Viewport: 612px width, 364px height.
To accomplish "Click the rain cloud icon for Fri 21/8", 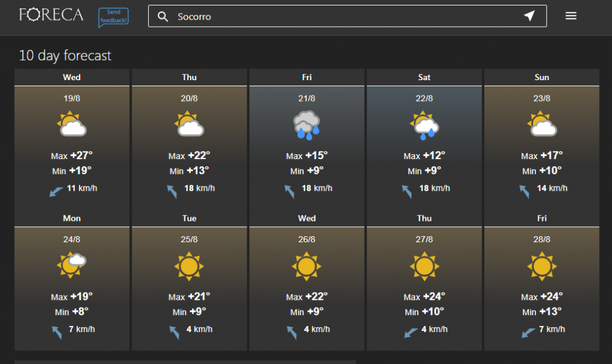I will tap(307, 125).
